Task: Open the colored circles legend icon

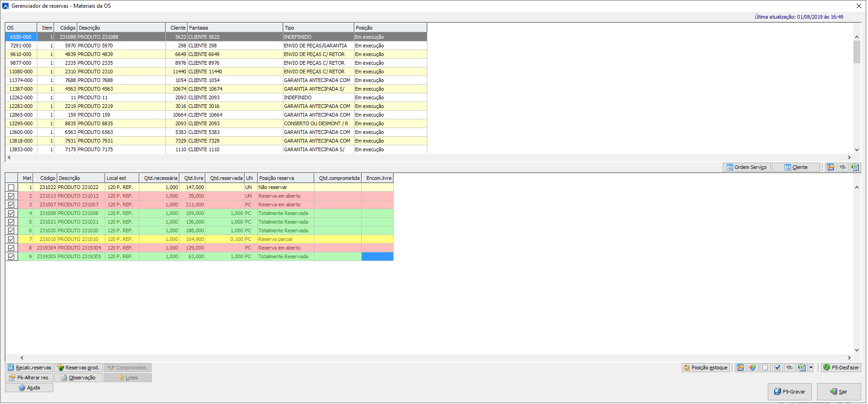Action: 753,368
